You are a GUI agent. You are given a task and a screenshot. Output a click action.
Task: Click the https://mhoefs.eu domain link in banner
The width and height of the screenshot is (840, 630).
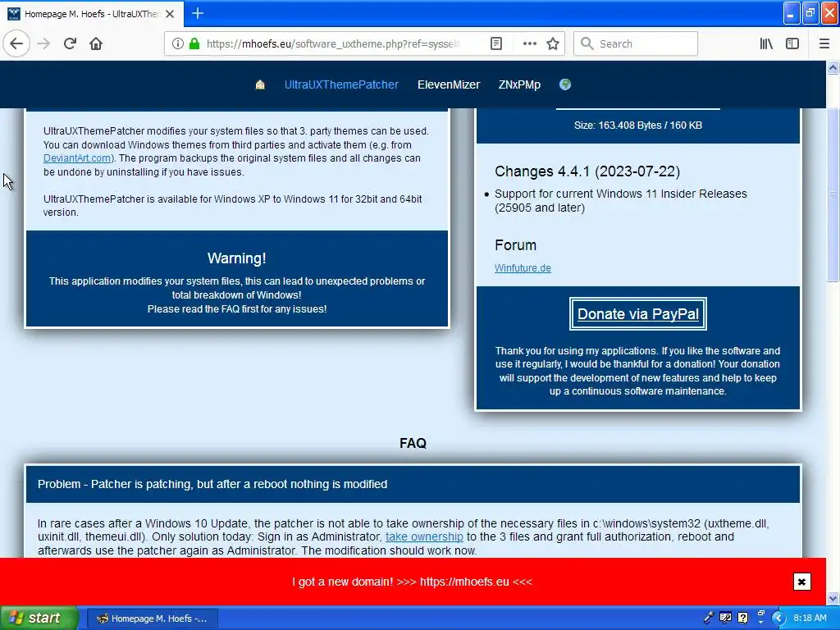click(464, 582)
